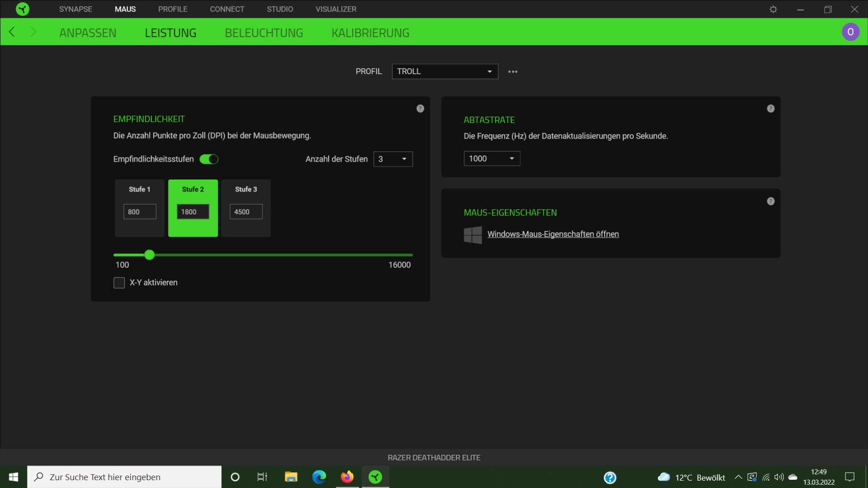Open the volume control in tray
Screen dimensions: 868x488
(x=779, y=477)
